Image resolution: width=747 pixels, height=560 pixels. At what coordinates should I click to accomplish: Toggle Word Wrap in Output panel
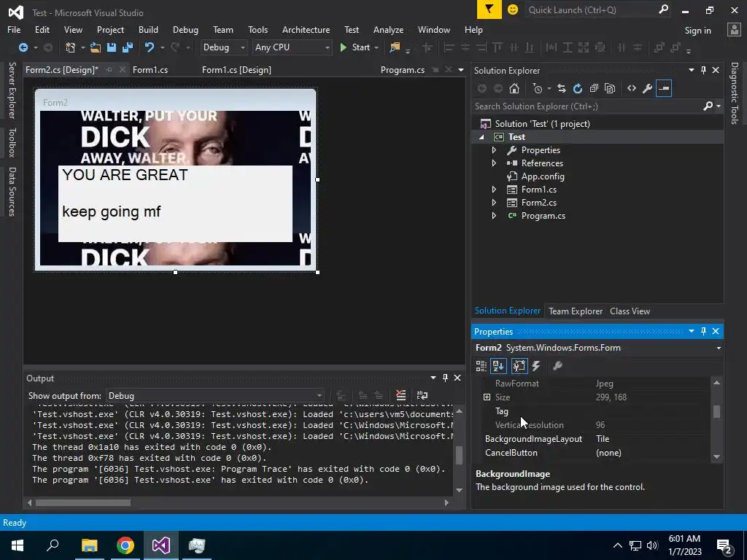422,395
